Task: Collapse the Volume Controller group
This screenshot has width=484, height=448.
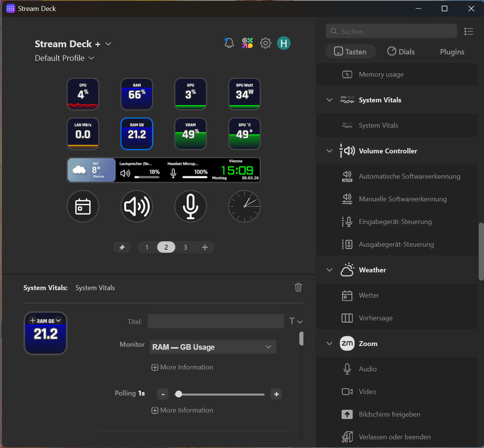Action: click(x=329, y=151)
